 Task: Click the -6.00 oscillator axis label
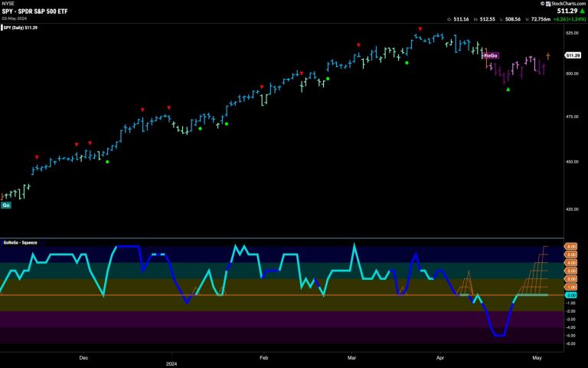coord(570,343)
